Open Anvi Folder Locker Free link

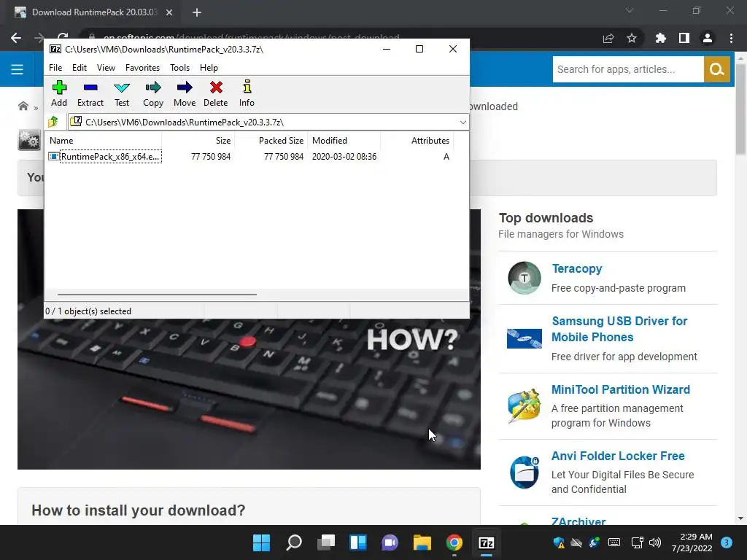coord(618,456)
